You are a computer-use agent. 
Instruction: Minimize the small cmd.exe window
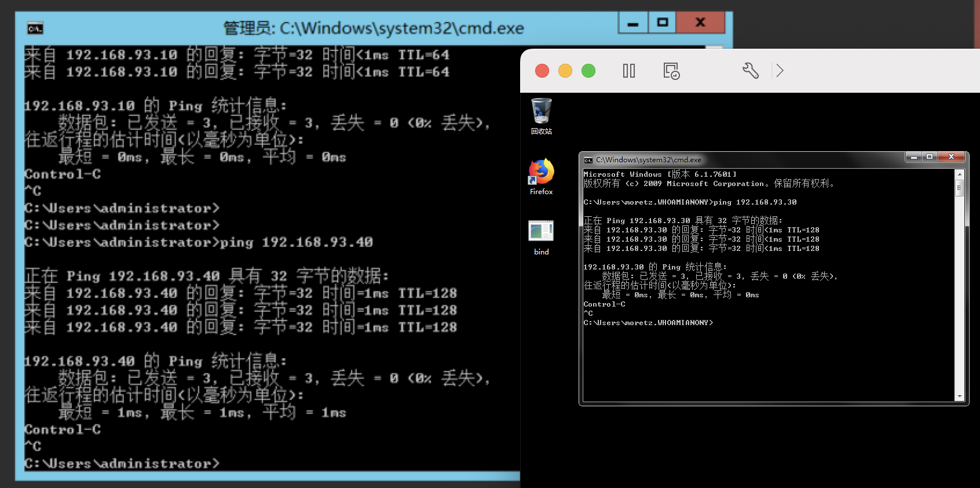pos(914,157)
